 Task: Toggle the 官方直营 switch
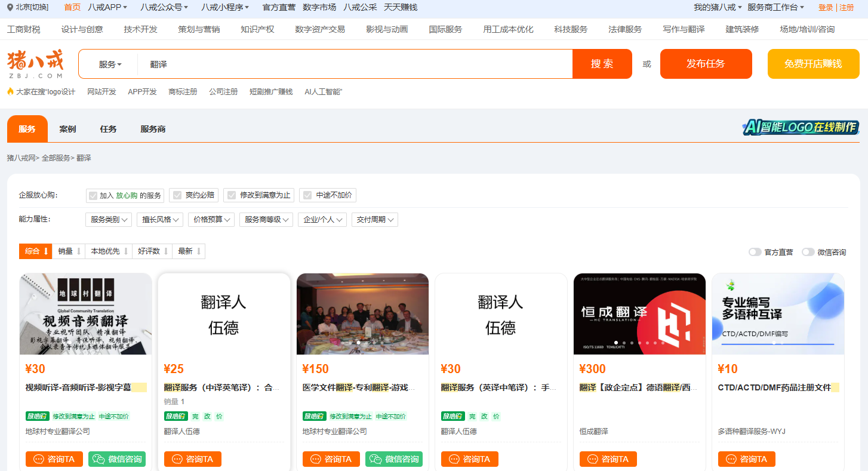point(755,252)
